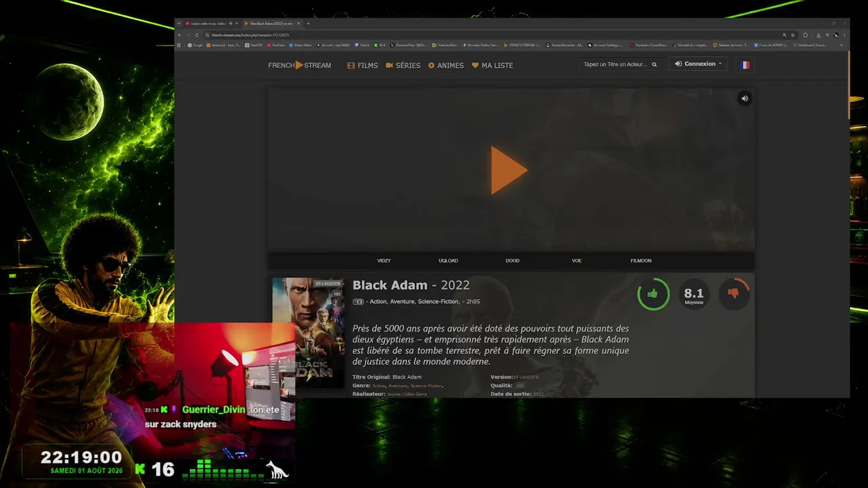Open director Jaume Collet-Serra link
This screenshot has height=488, width=868.
[407, 394]
